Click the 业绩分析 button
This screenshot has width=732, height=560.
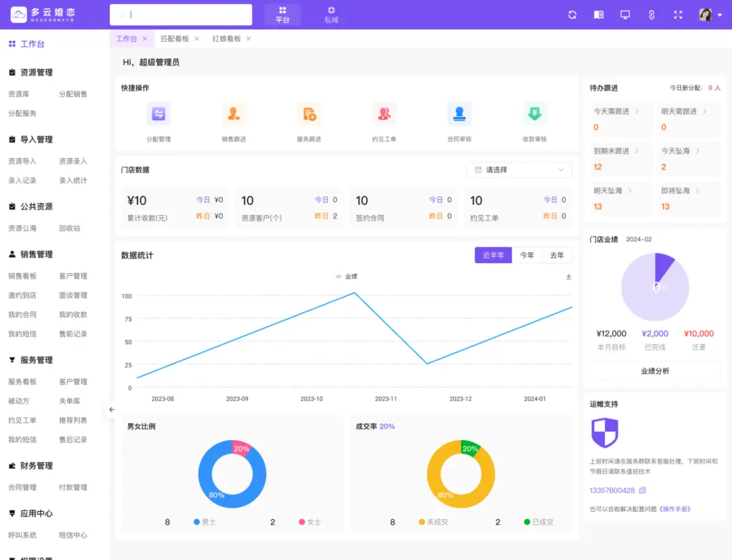tap(655, 371)
